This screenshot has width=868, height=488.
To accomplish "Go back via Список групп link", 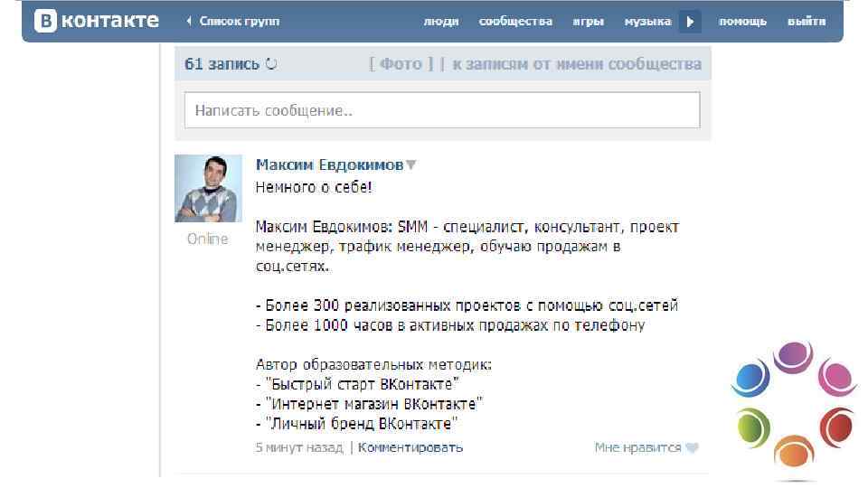I will pos(232,21).
